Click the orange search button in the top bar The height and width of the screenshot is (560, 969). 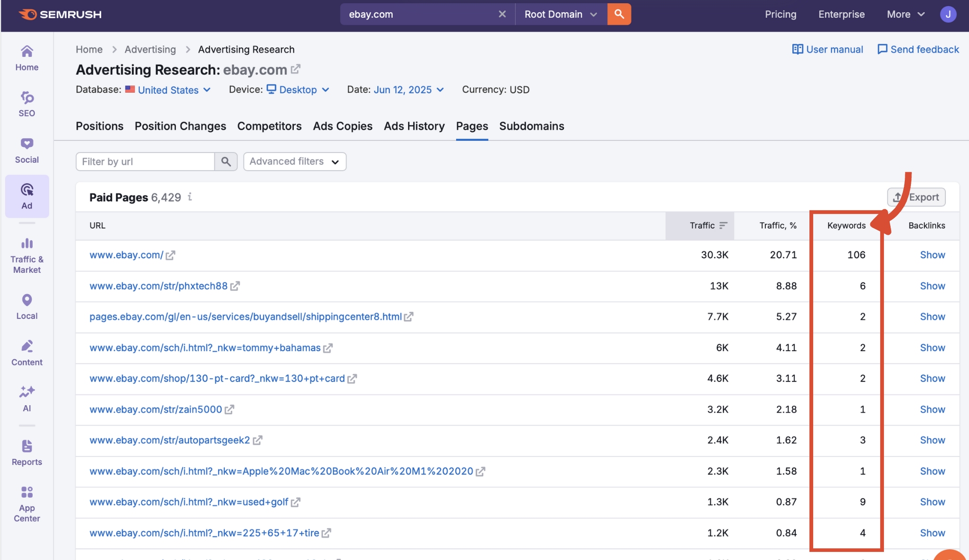[619, 14]
